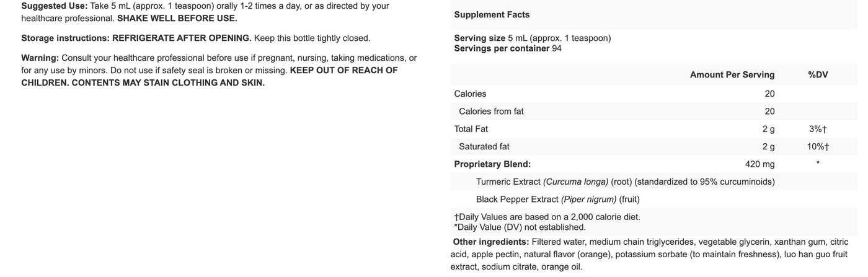Click the 420 mg blend amount
The height and width of the screenshot is (277, 868).
coord(759,164)
